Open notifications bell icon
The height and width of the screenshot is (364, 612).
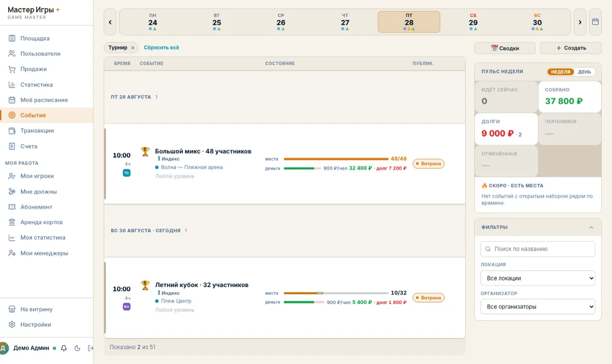pos(64,348)
